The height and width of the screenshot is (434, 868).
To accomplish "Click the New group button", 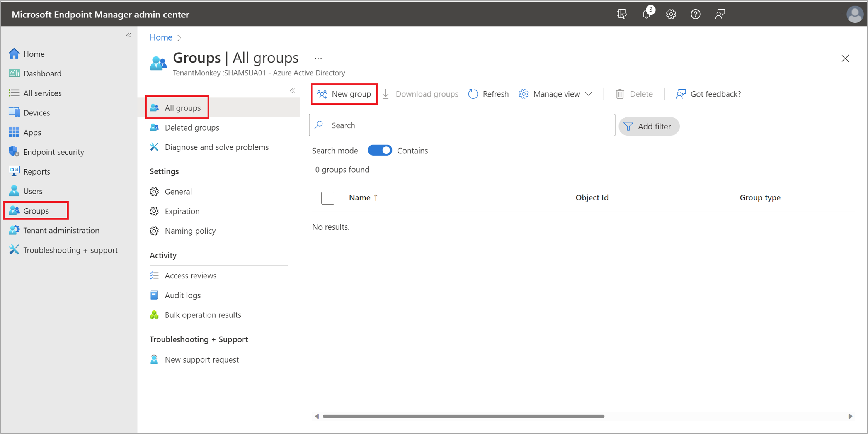I will coord(344,94).
